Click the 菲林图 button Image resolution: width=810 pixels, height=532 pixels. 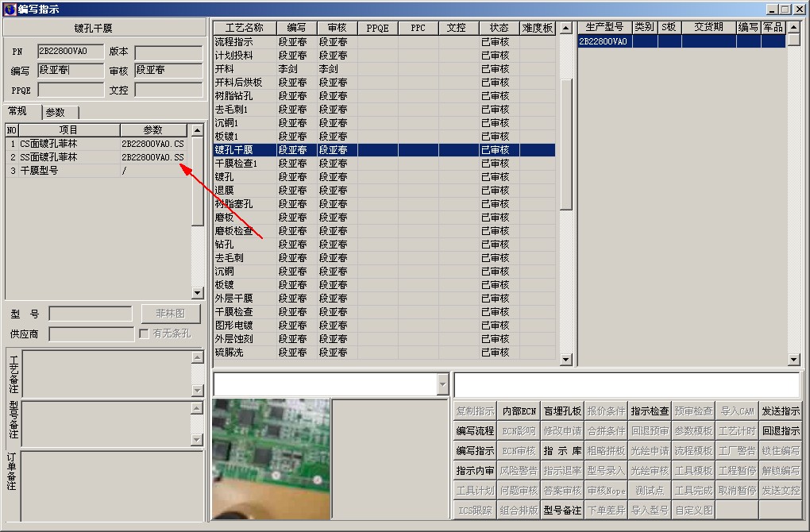[171, 314]
